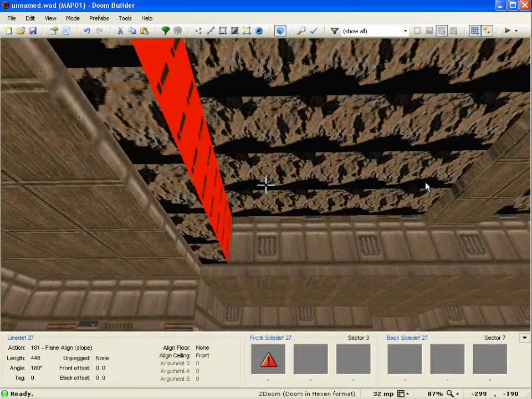This screenshot has height=399, width=532.
Task: Click the Sector 7 label
Action: coord(495,337)
